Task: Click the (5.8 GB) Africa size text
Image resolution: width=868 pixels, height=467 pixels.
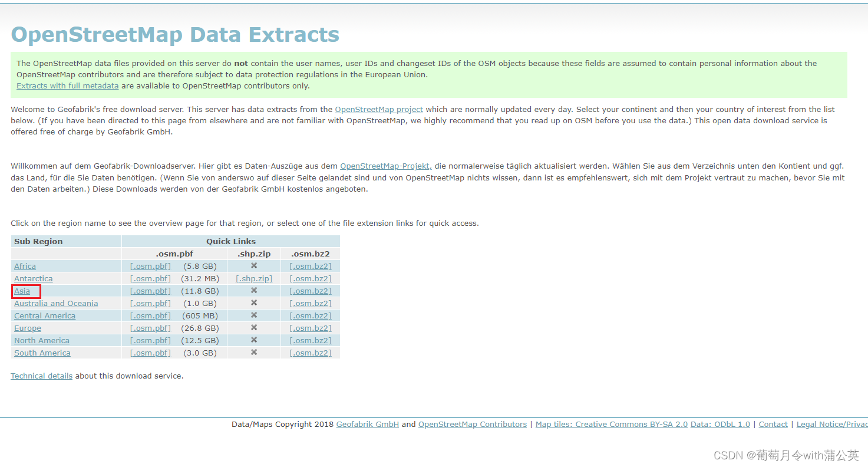Action: pos(200,267)
